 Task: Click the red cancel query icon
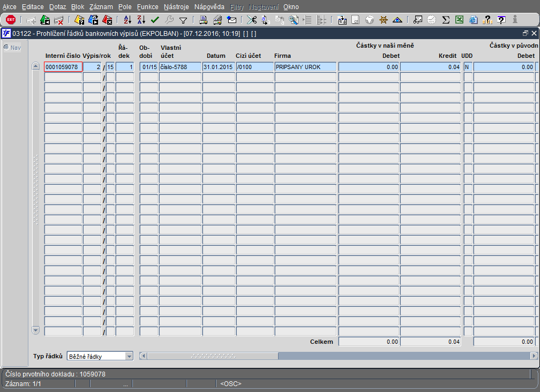click(108, 20)
